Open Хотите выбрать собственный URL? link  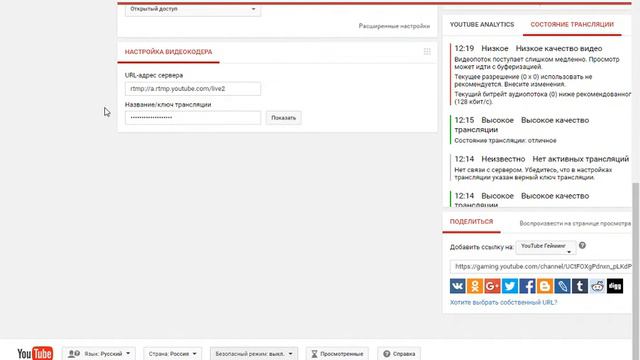pos(503,302)
